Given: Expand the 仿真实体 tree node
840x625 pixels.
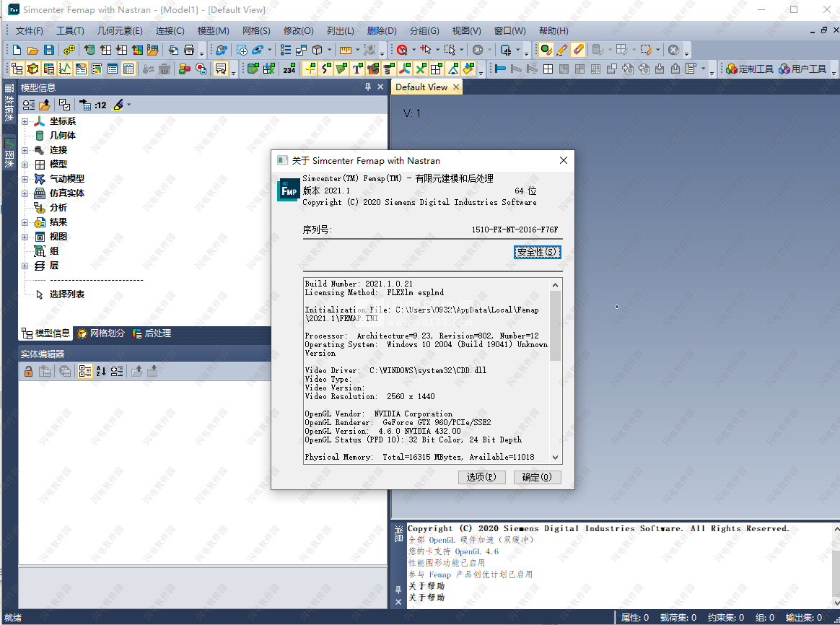Looking at the screenshot, I should [x=25, y=194].
